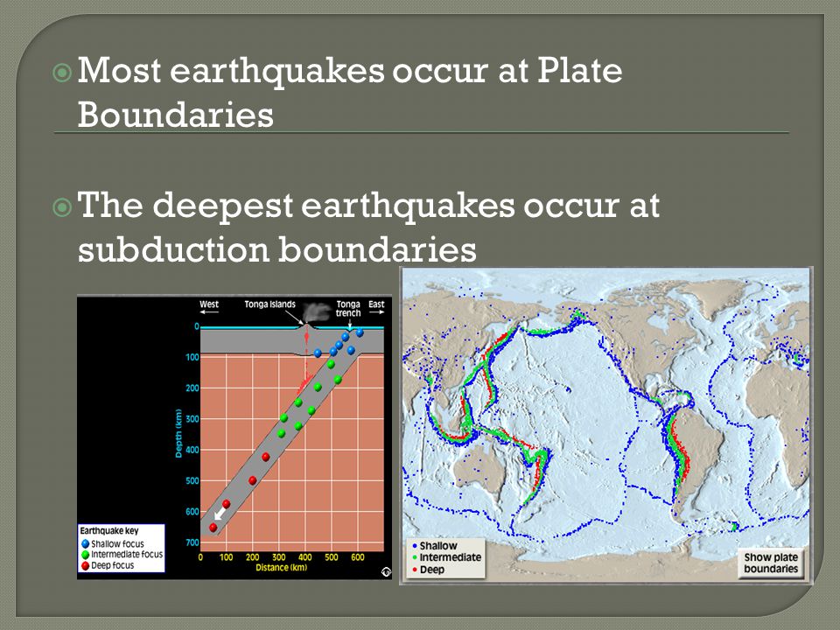Select the 'deepest earthquakes occur at subduction boundaries' text
Screen dimensions: 840x630
(368, 227)
